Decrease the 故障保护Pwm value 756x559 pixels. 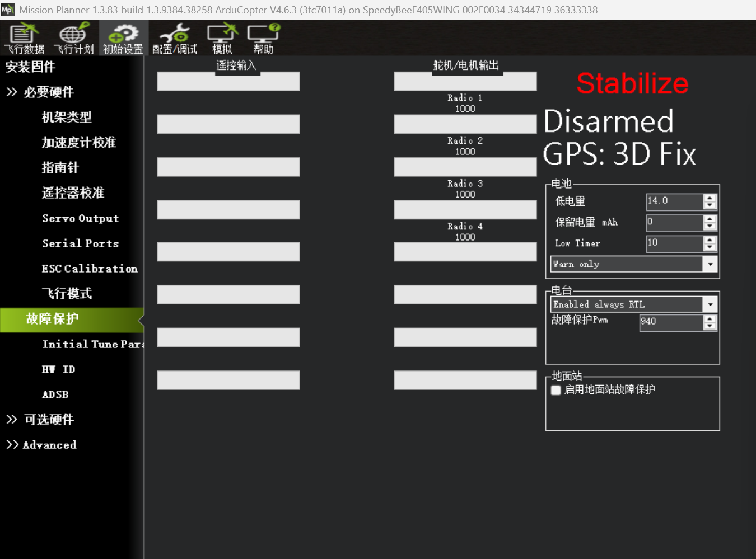[710, 326]
